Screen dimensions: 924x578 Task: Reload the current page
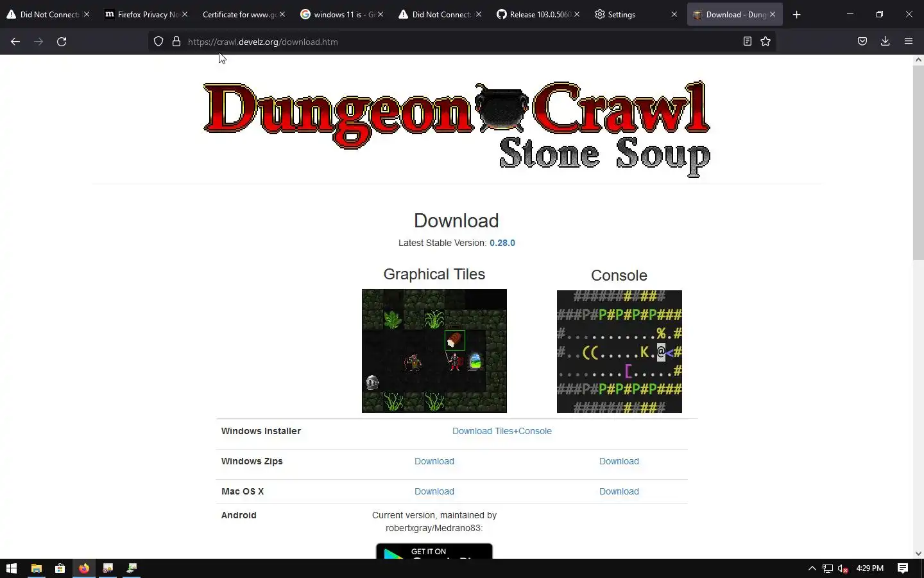coord(62,42)
